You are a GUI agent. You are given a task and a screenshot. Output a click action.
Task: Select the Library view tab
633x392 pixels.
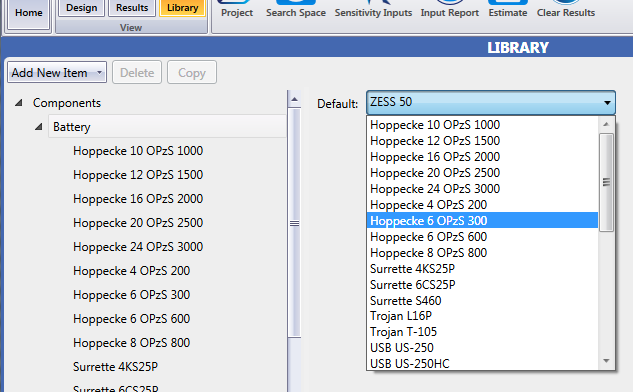[x=182, y=8]
